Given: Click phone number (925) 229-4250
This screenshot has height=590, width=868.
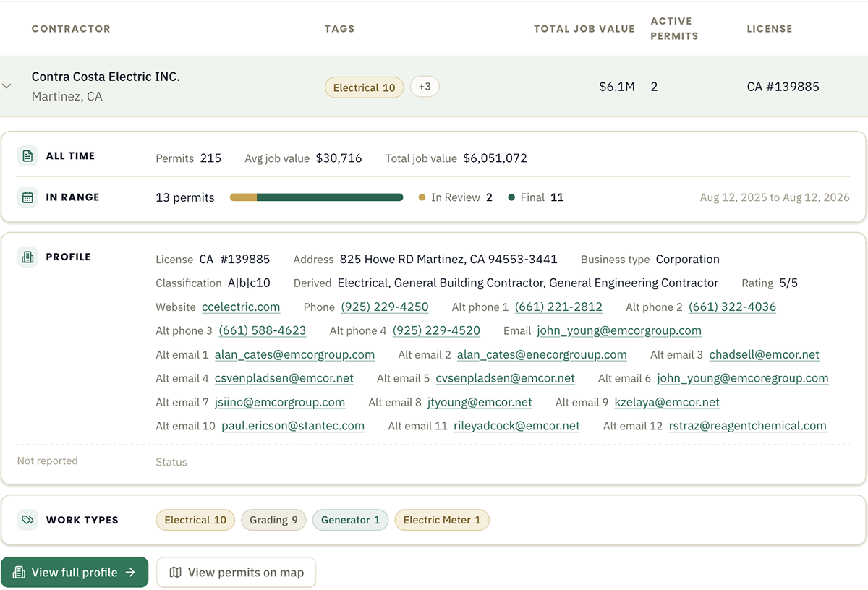Looking at the screenshot, I should [x=385, y=307].
